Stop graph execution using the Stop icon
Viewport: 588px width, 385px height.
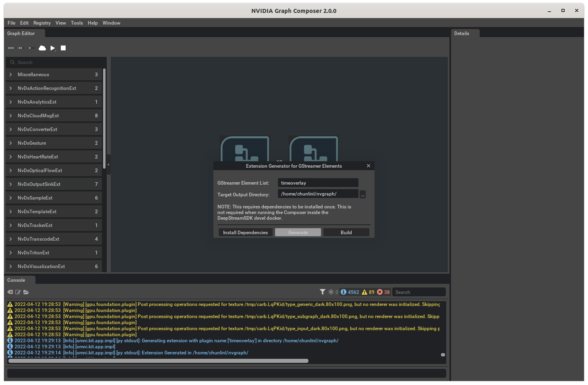point(63,48)
